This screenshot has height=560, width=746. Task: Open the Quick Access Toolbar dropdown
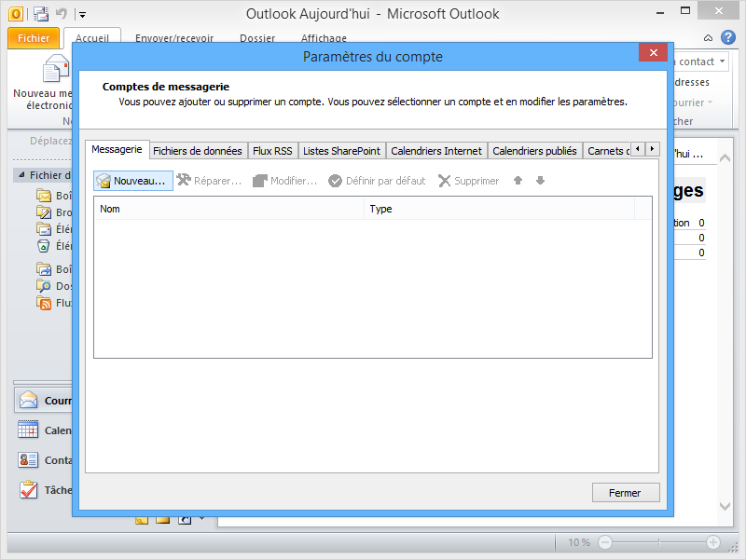coord(82,13)
